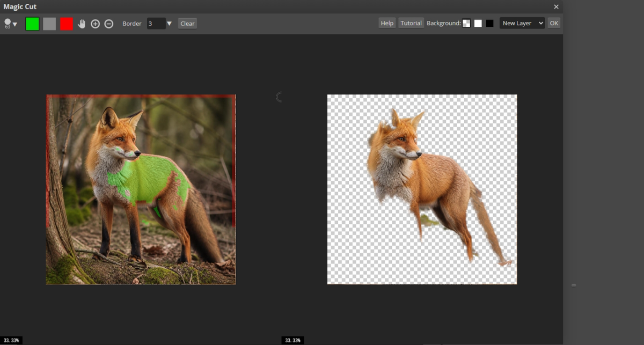Open the brush size dropdown
644x345 pixels.
click(x=11, y=24)
